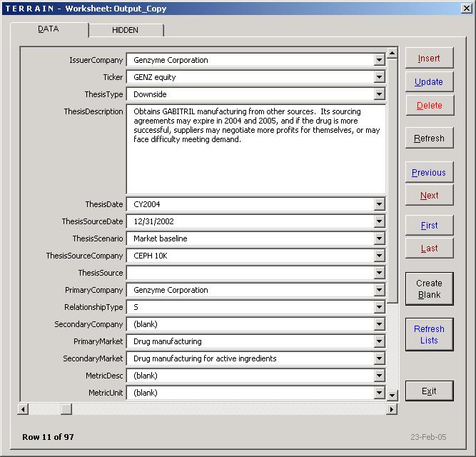Click into the ThesisDescription text box
This screenshot has height=457, width=476.
(x=256, y=149)
